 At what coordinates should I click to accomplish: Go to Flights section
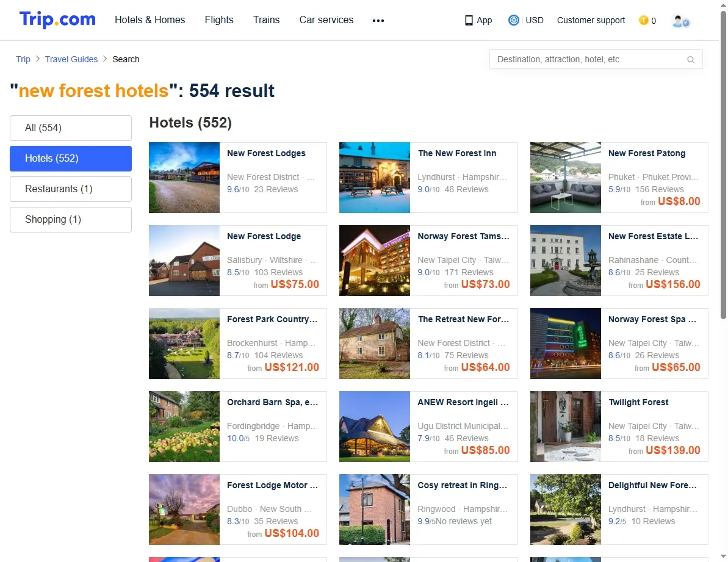coord(219,20)
